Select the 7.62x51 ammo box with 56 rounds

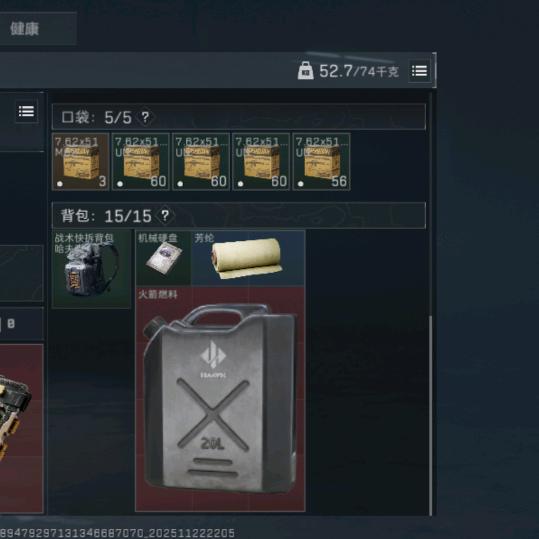click(x=321, y=162)
